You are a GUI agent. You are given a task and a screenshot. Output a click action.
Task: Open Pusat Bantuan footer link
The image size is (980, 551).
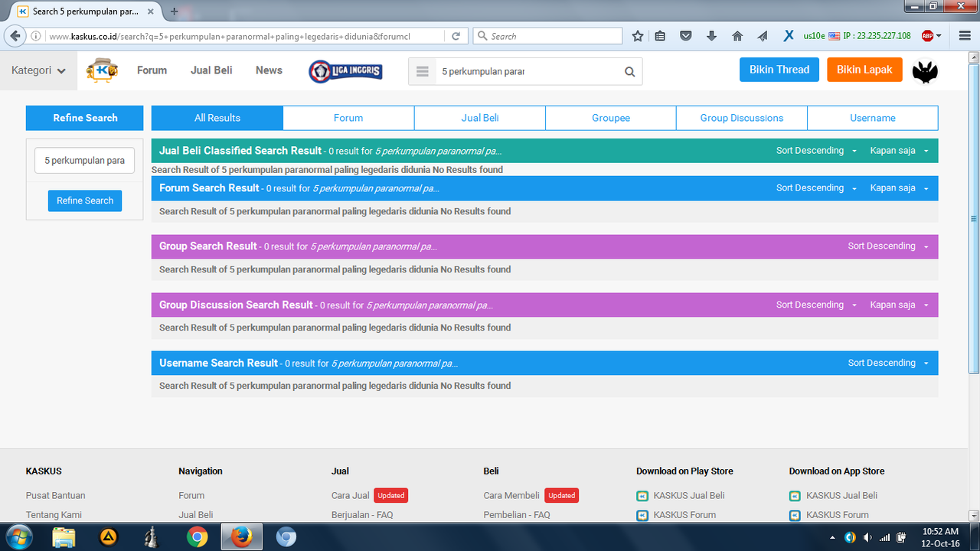pos(56,495)
